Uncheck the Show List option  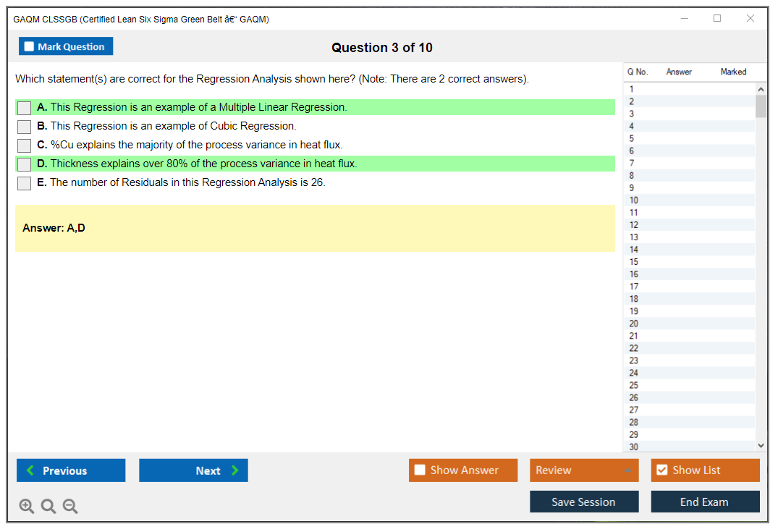pos(661,470)
